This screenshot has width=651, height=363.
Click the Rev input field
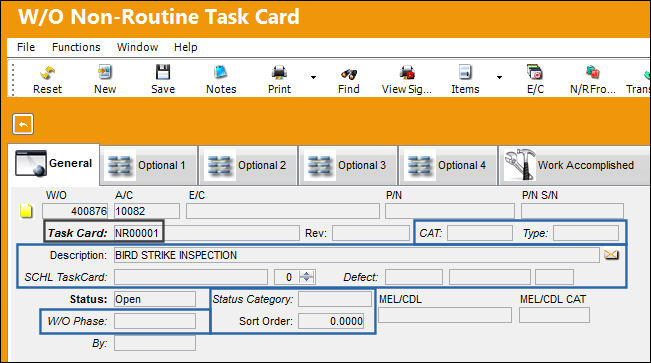tap(371, 233)
